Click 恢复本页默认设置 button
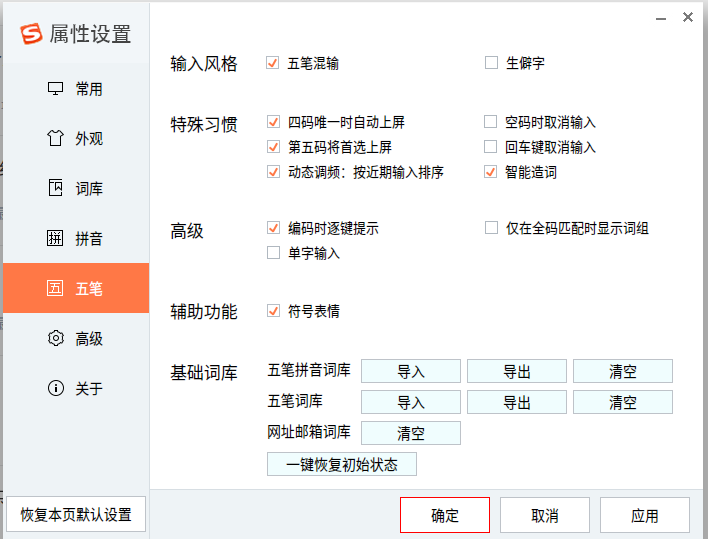708x539 pixels. pyautogui.click(x=76, y=514)
